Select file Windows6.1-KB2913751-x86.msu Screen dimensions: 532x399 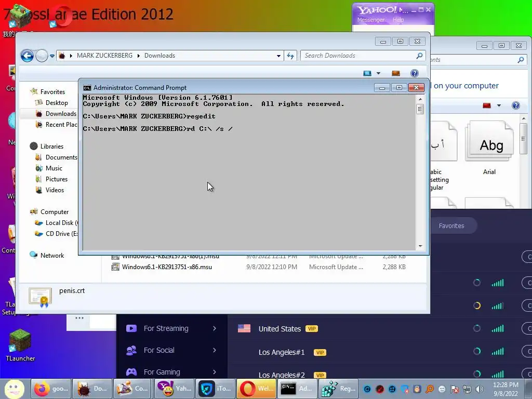pyautogui.click(x=167, y=267)
